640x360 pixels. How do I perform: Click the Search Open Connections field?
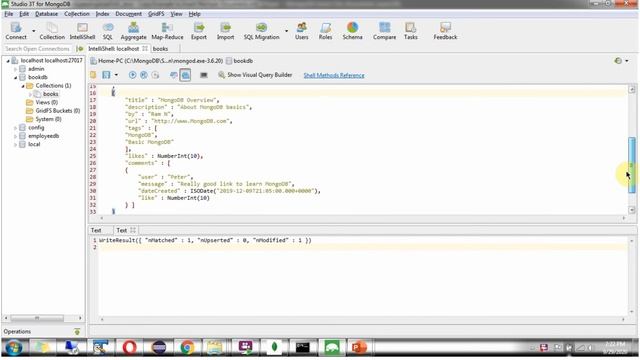point(38,49)
